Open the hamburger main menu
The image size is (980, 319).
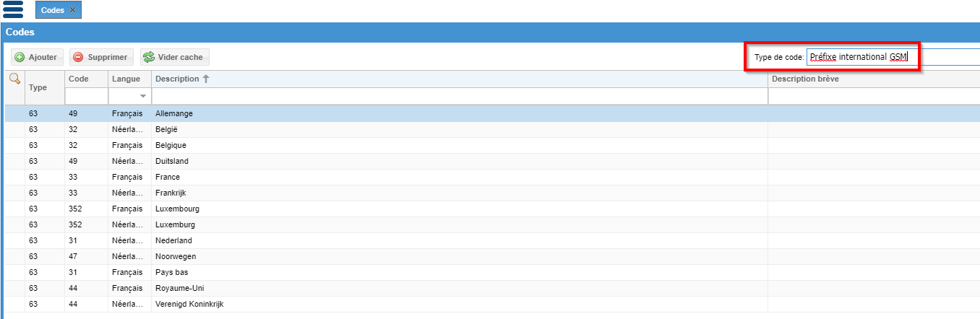pos(13,9)
